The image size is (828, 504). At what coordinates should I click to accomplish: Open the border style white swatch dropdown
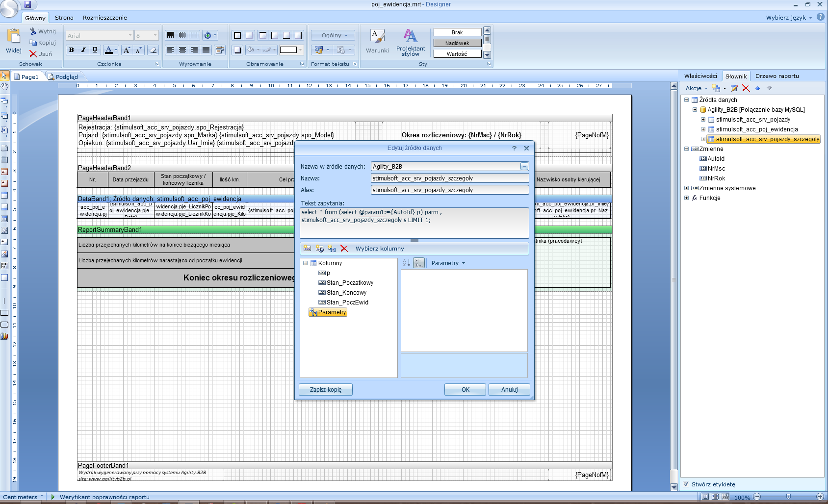pyautogui.click(x=291, y=50)
